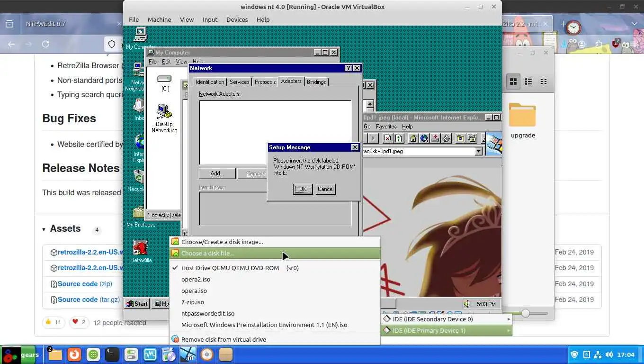
Task: Select the Adapters tab
Action: coord(291,81)
